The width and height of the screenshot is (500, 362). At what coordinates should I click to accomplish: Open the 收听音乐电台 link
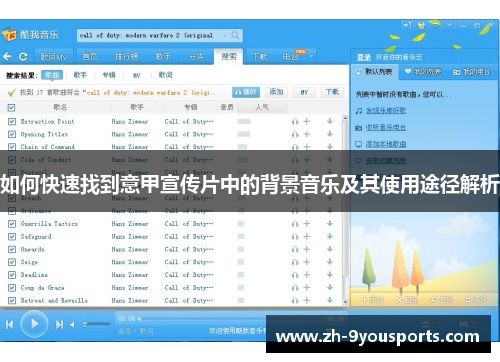pos(386,127)
